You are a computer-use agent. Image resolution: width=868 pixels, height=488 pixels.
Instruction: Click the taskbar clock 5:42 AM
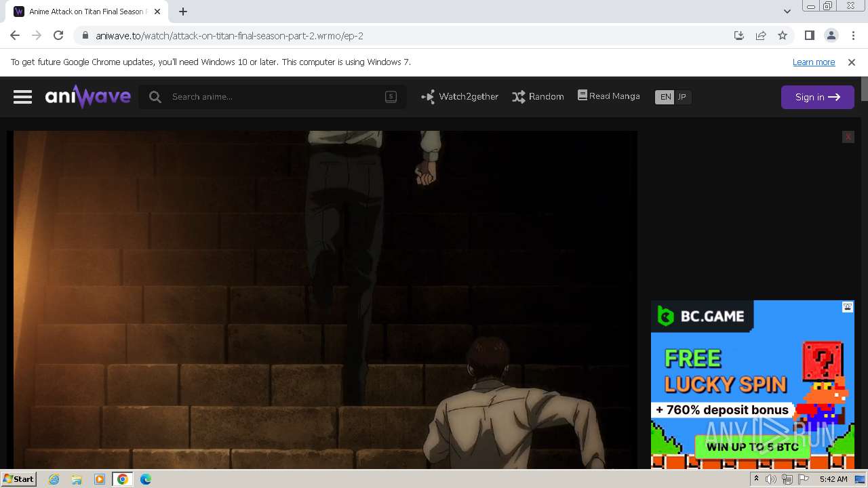[x=833, y=479]
